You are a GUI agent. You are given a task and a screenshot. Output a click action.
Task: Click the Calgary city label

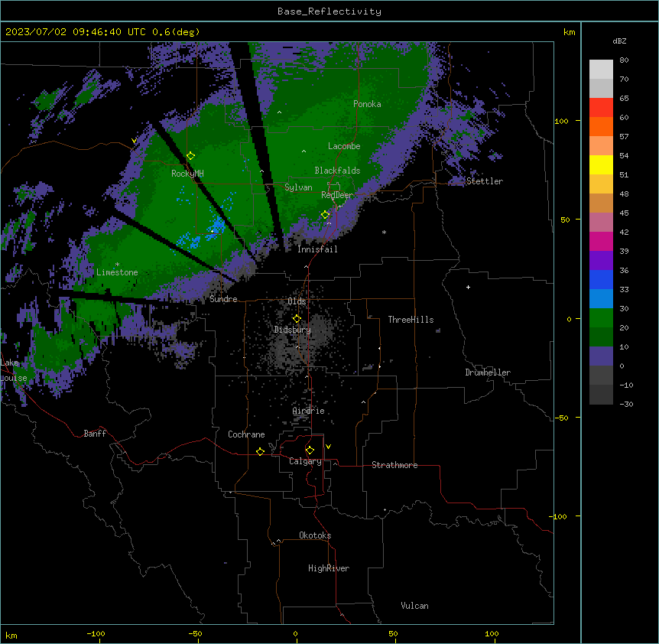coord(305,461)
